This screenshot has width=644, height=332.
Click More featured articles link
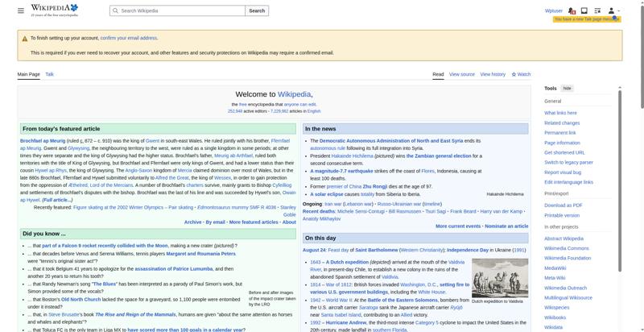pyautogui.click(x=254, y=222)
